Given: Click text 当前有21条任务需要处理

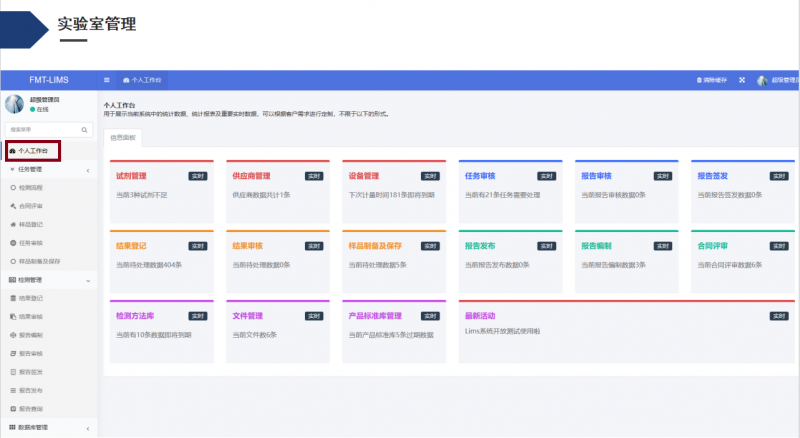Looking at the screenshot, I should 503,195.
